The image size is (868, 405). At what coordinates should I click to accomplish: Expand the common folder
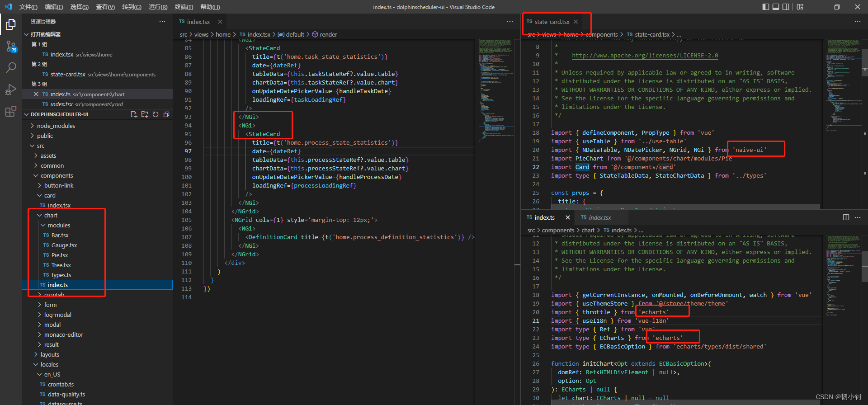pyautogui.click(x=52, y=165)
